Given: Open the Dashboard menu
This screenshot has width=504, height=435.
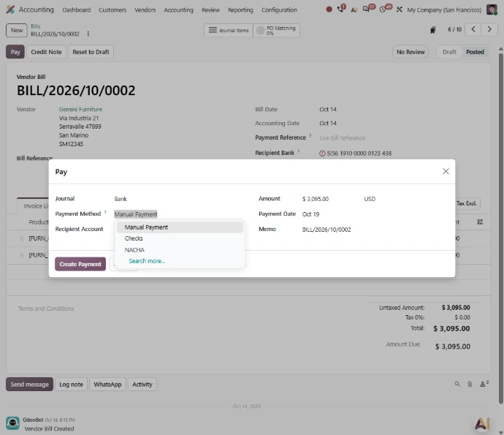Looking at the screenshot, I should 77,10.
